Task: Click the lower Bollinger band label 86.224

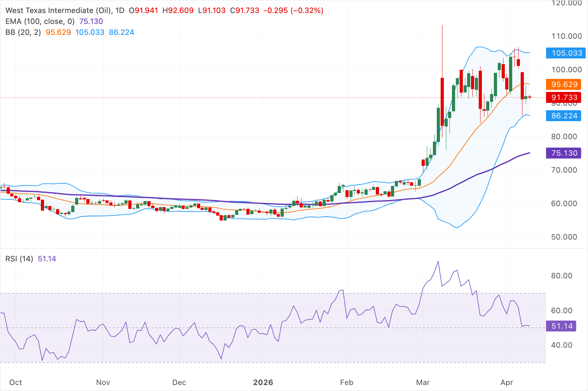Action: coord(563,116)
